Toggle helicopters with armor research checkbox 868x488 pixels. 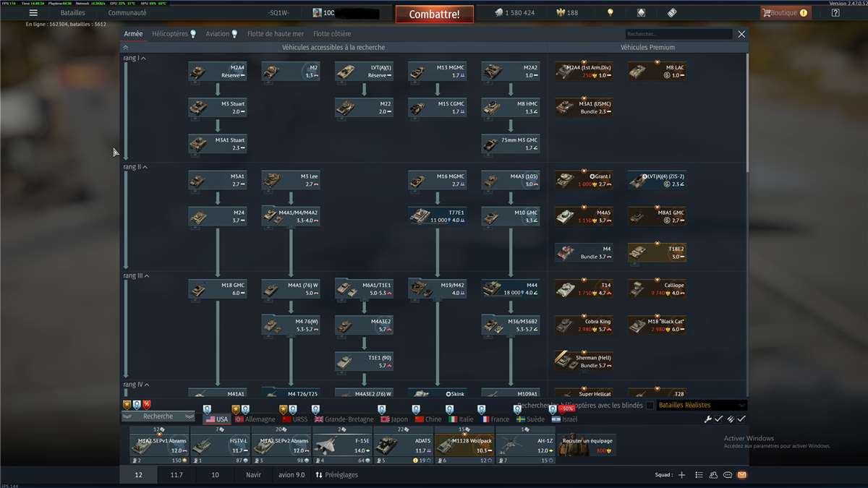pyautogui.click(x=650, y=406)
